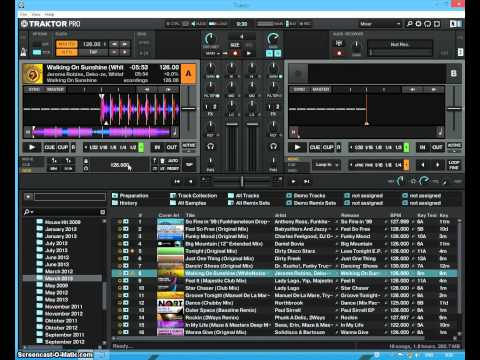Set loop OUT on Deck B
The width and height of the screenshot is (480, 360).
pyautogui.click(x=437, y=147)
